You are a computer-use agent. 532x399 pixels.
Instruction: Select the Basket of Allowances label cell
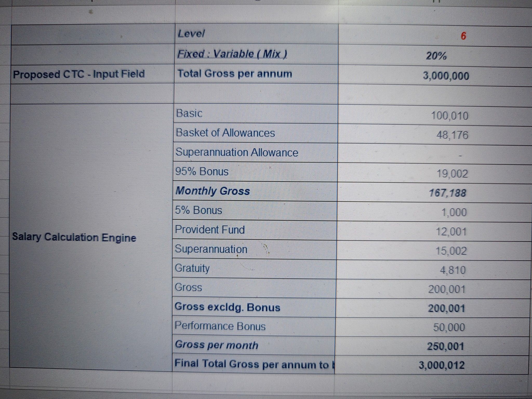coord(225,133)
